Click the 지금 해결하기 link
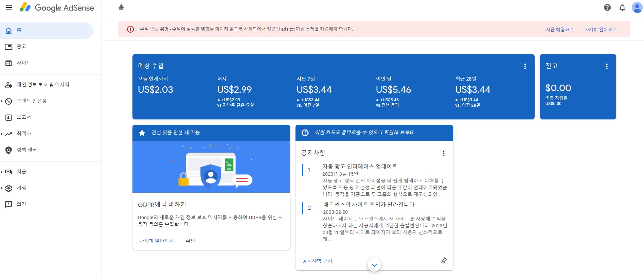644x277 pixels. click(x=560, y=30)
